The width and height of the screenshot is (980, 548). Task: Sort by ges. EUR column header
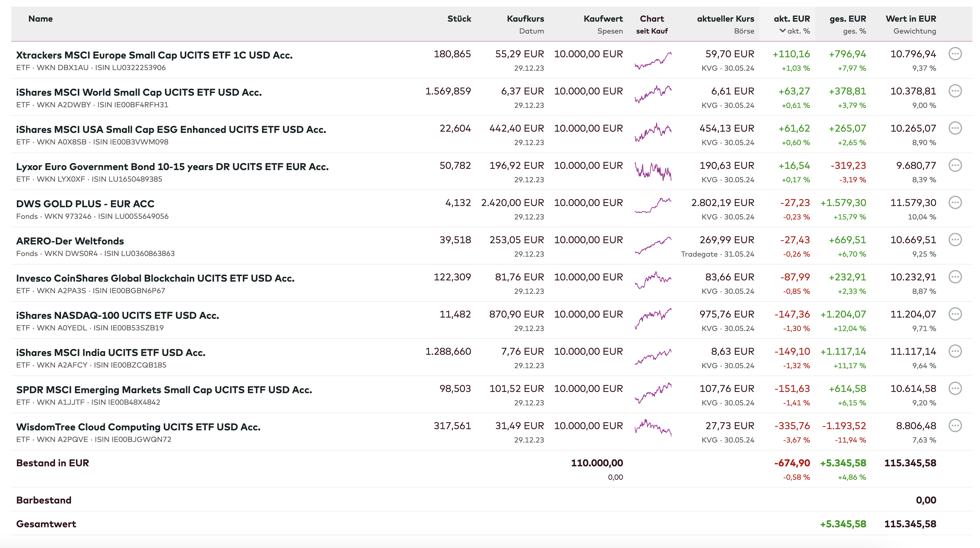847,19
